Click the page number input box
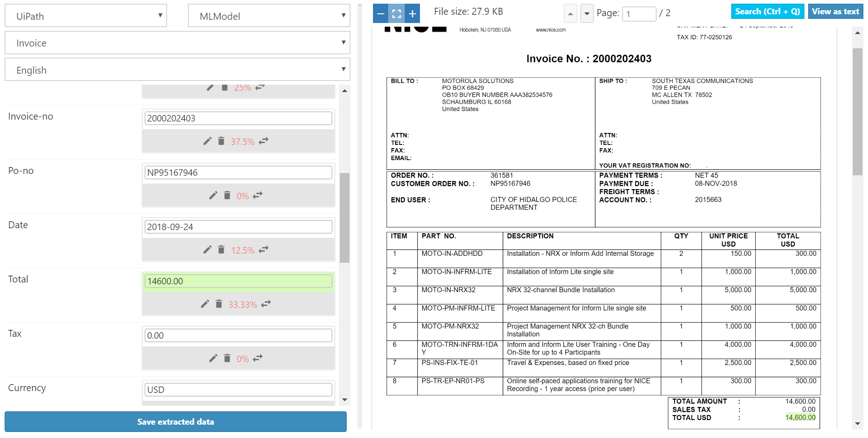Screen dimensions: 868x438 639,14
